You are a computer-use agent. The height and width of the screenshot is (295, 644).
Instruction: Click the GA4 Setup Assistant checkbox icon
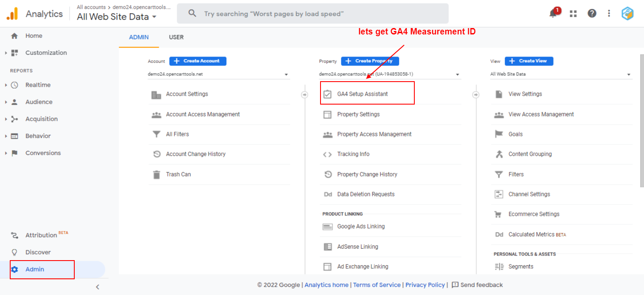point(327,94)
